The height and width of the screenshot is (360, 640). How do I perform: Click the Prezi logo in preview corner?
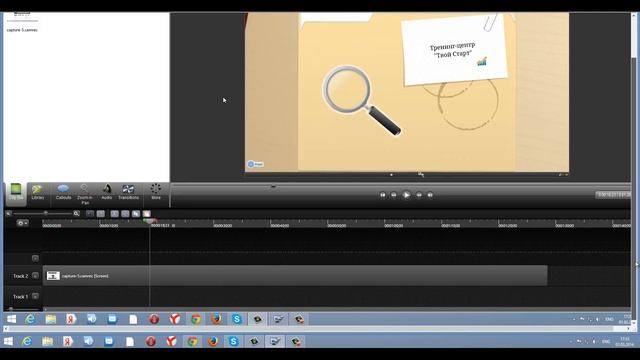click(256, 164)
